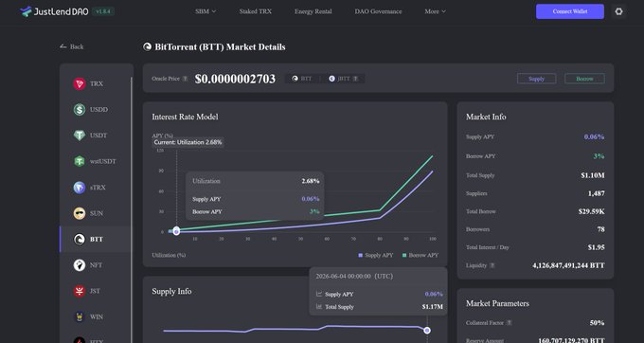This screenshot has width=644, height=343.
Task: Click the Liquidity value 4,126,847,491,244 BTT
Action: pos(568,265)
